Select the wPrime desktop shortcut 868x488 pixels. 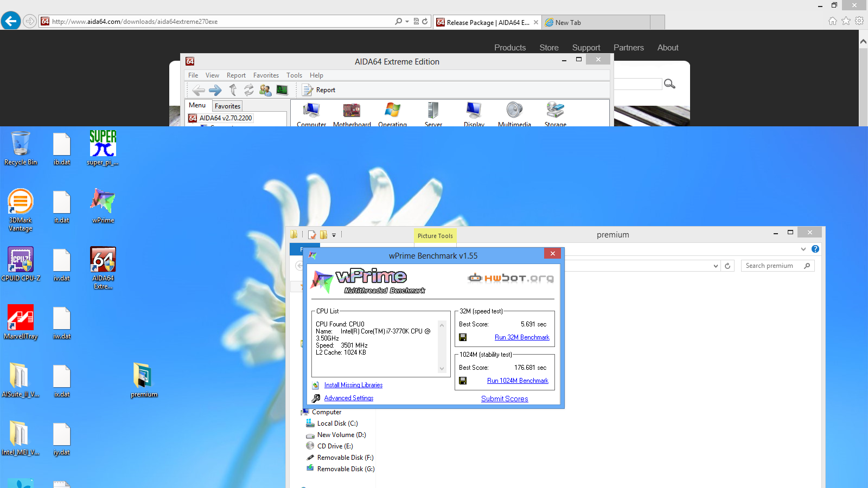click(103, 206)
